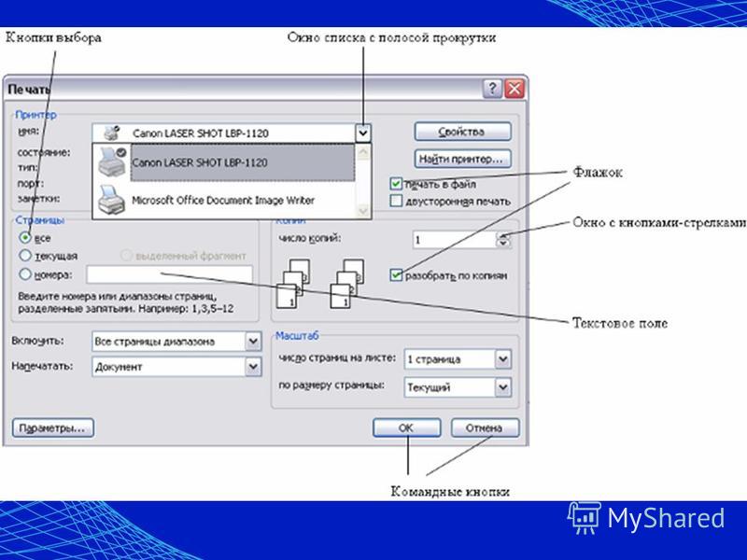Close the Print dialog with red X

[514, 89]
